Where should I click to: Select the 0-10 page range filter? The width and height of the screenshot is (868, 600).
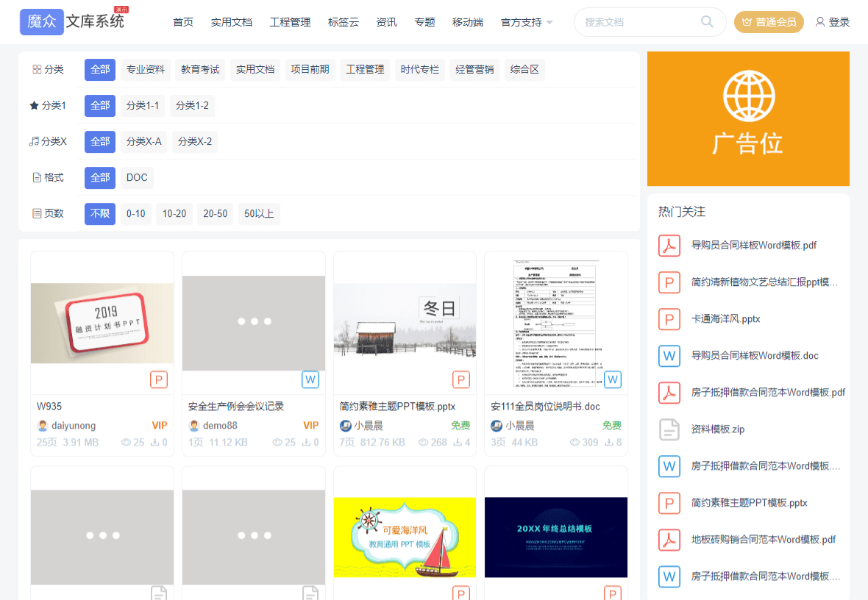135,213
